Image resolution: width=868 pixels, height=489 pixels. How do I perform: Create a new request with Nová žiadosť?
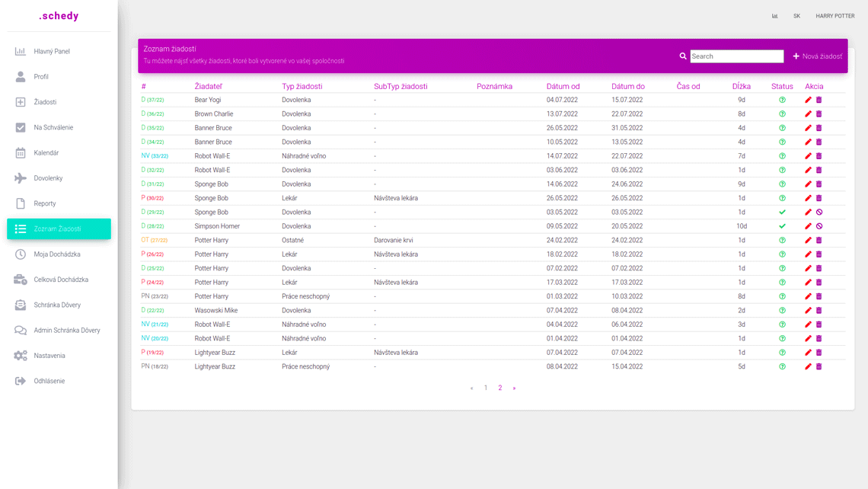[x=817, y=56]
